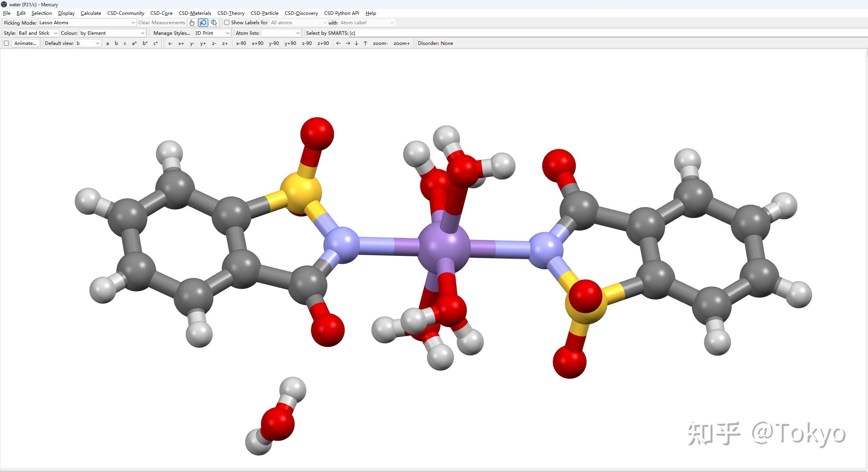The width and height of the screenshot is (868, 472).
Task: Select the hand pan picking tool icon
Action: pyautogui.click(x=192, y=23)
